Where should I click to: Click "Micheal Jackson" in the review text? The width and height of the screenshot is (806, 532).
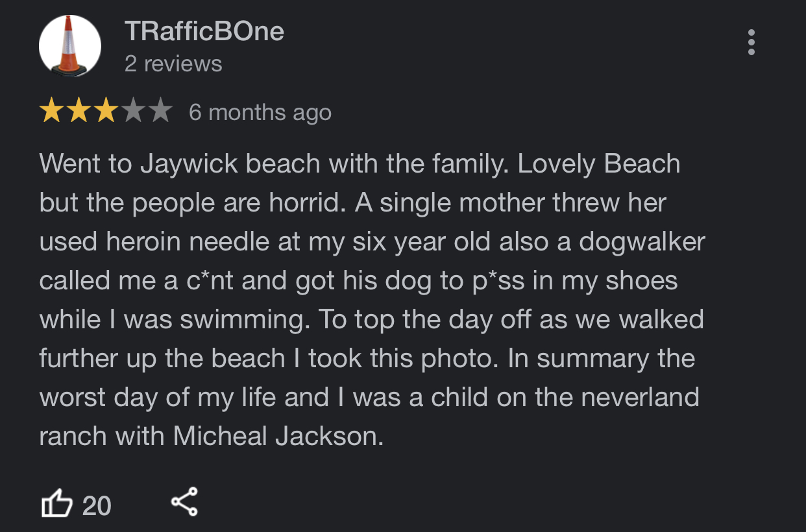(x=275, y=436)
